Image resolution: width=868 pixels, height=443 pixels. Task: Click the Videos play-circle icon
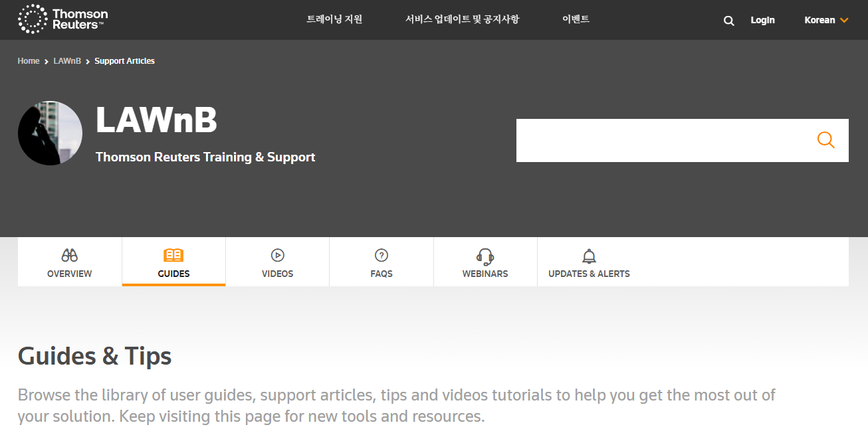pos(278,255)
